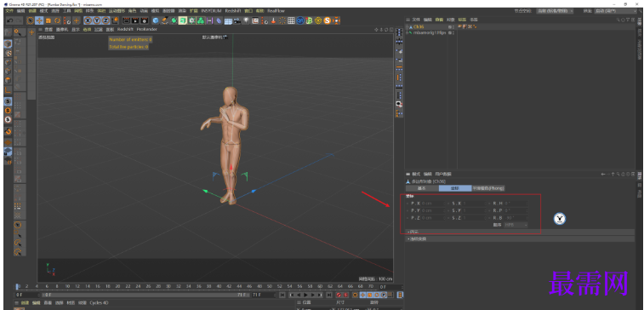Click the P.X position field
This screenshot has height=310, width=644.
click(434, 203)
